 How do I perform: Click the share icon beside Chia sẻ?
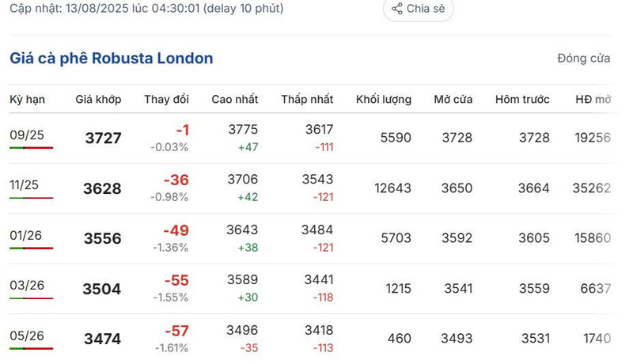[396, 9]
